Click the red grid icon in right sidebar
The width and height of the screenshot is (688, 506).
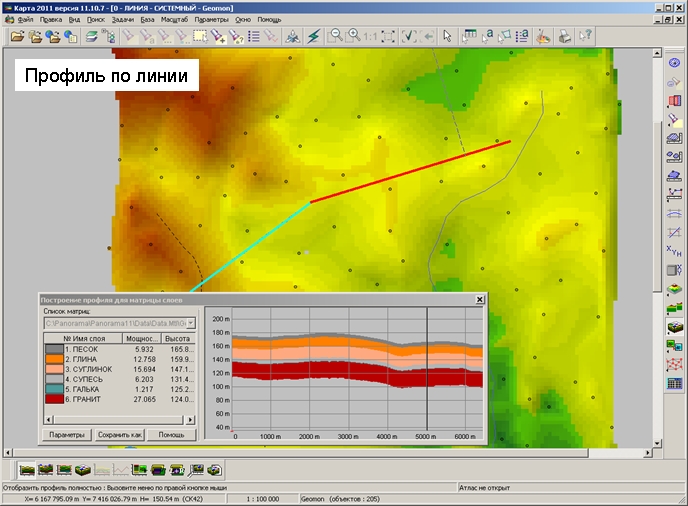[x=674, y=364]
